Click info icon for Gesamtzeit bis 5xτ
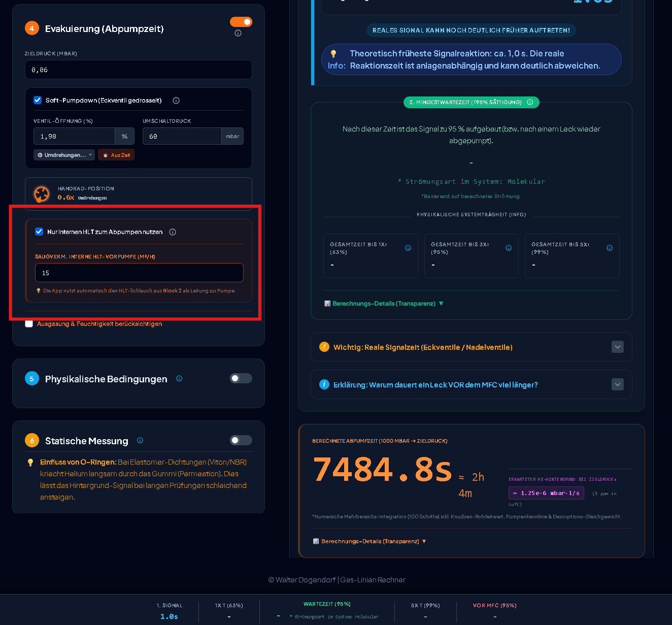This screenshot has width=672, height=625. pos(610,248)
